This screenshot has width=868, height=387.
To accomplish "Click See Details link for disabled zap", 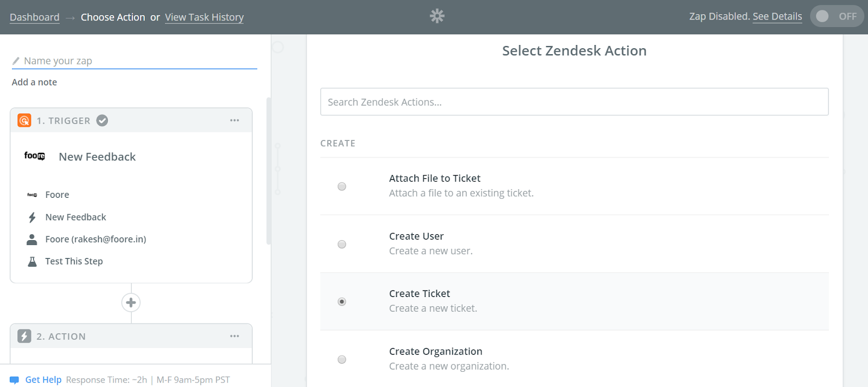I will click(777, 16).
